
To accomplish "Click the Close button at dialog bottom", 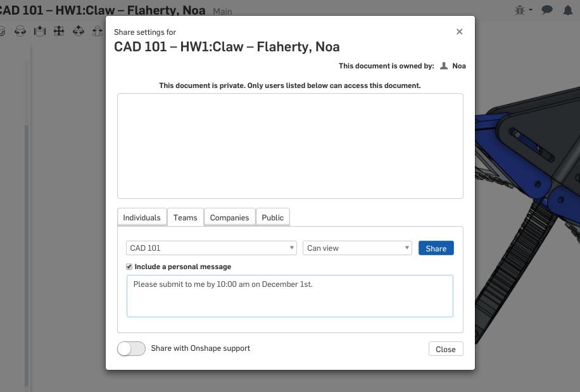I will 446,350.
